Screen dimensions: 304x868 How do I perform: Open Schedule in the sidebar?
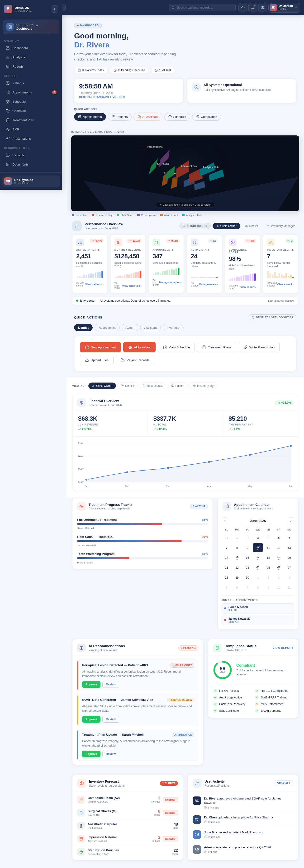(31, 102)
